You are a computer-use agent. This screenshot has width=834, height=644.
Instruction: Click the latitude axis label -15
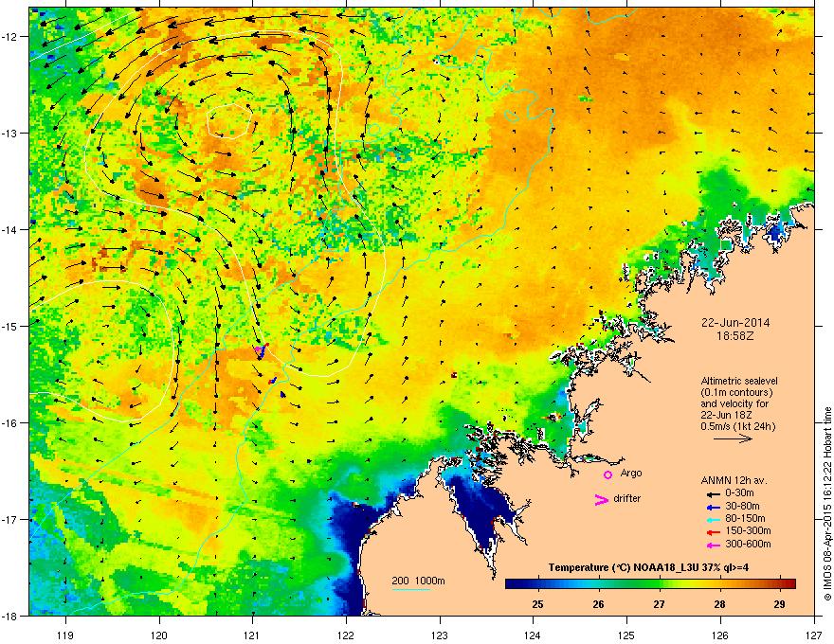9,326
